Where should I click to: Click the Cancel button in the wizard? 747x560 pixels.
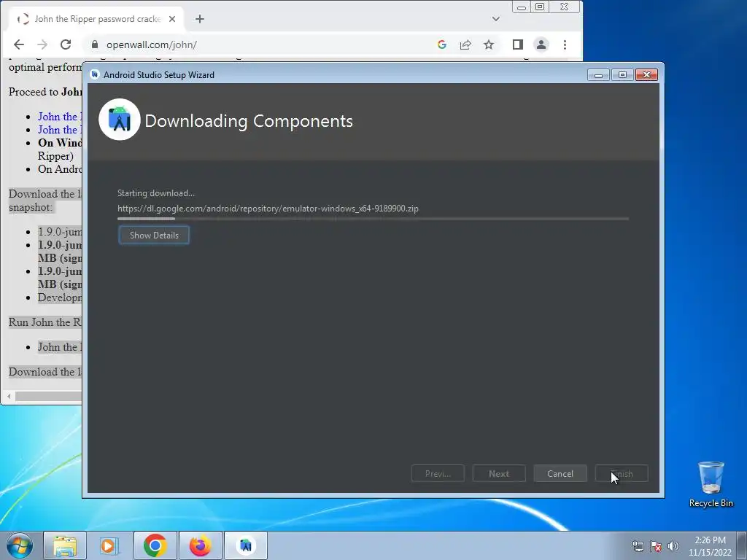[x=560, y=474]
